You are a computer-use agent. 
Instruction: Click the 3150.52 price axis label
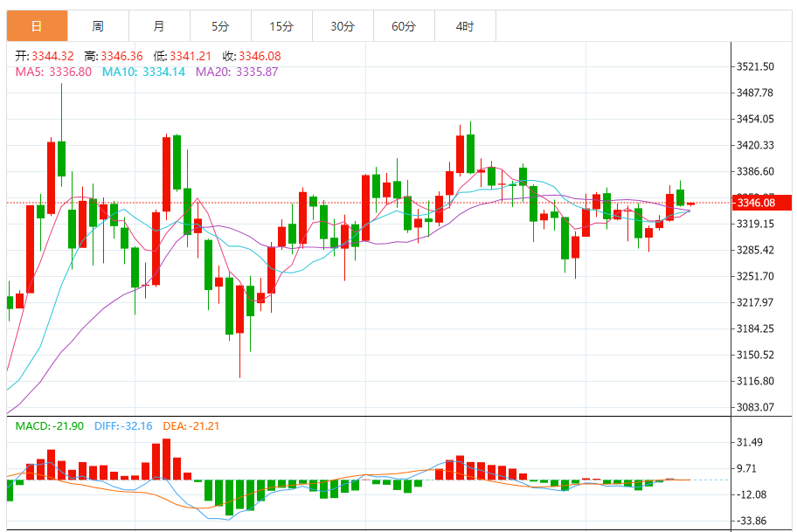tap(755, 355)
